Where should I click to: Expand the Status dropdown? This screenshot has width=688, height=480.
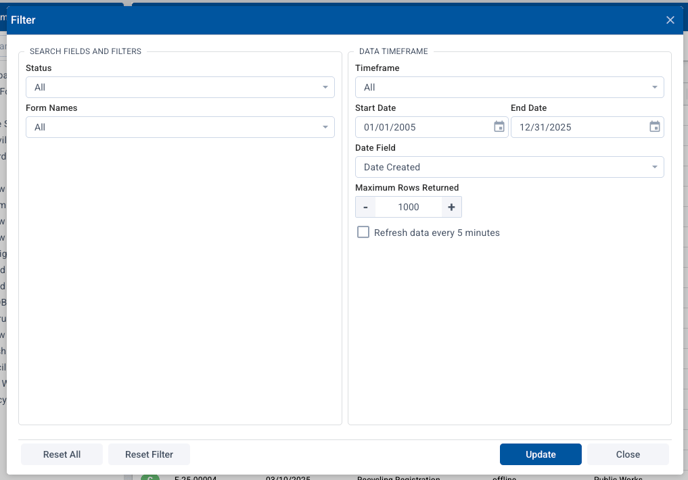(x=180, y=88)
